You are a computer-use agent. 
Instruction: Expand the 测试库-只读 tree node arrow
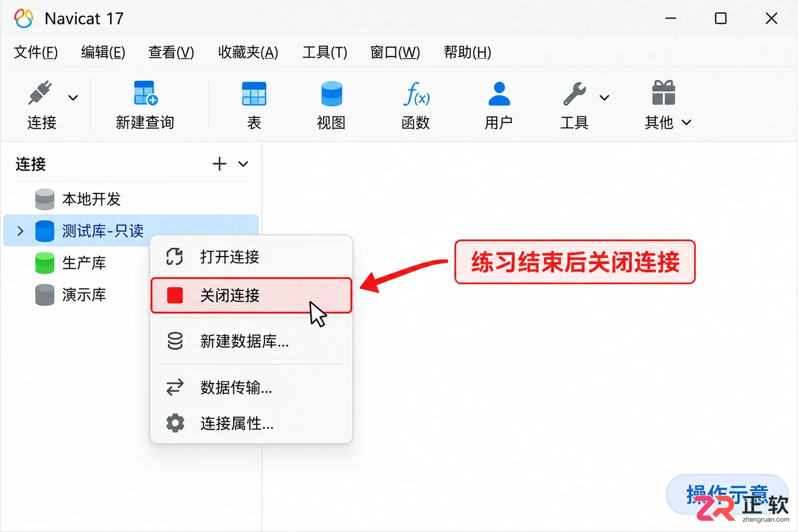(x=21, y=231)
